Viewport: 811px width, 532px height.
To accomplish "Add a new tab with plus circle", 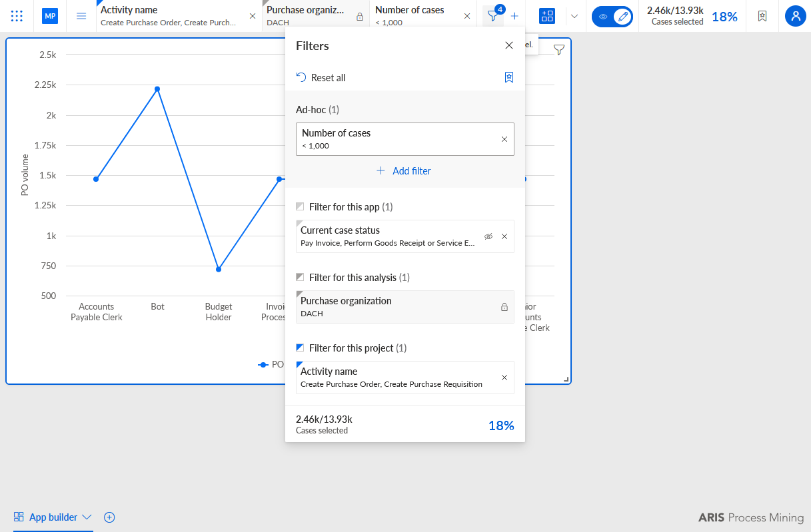I will click(x=110, y=517).
